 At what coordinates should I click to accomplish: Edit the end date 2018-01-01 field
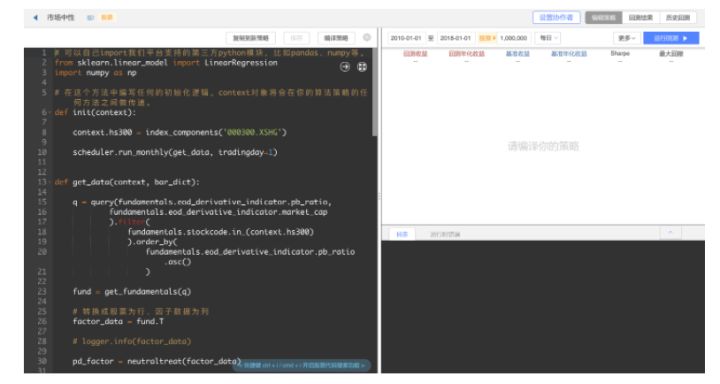(455, 38)
